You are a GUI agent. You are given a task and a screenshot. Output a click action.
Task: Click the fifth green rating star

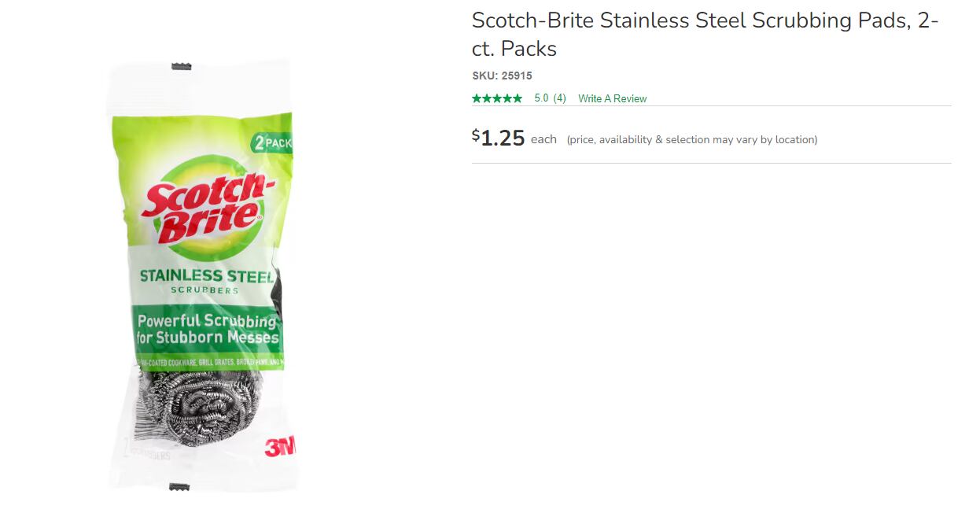(x=518, y=98)
